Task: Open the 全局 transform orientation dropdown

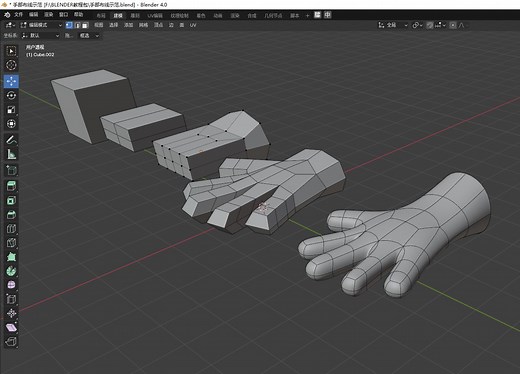Action: [x=393, y=25]
